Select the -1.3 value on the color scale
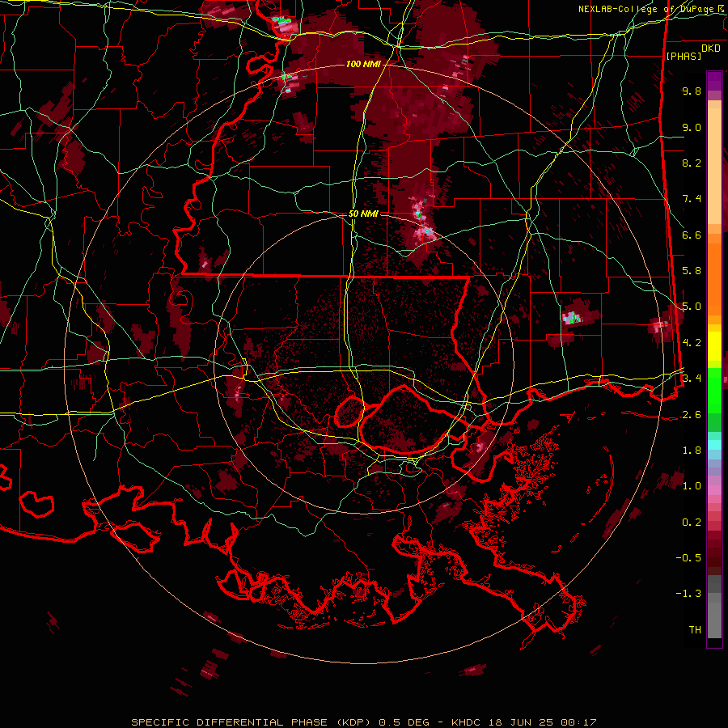The height and width of the screenshot is (728, 728). 688,594
